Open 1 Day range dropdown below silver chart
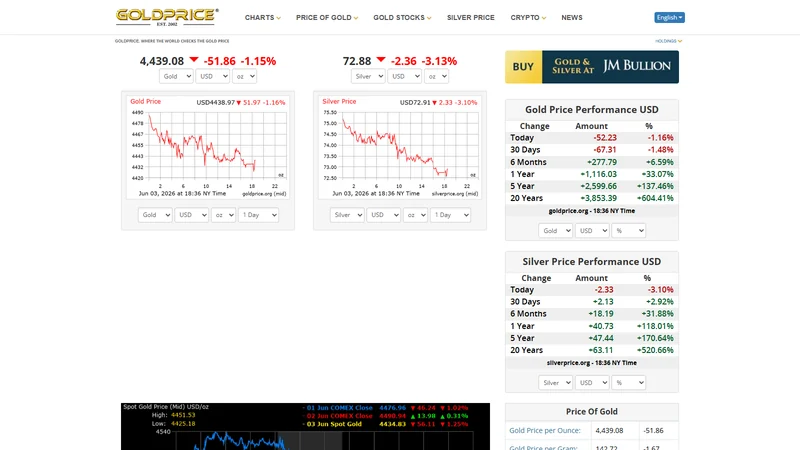The width and height of the screenshot is (800, 450). (x=451, y=215)
